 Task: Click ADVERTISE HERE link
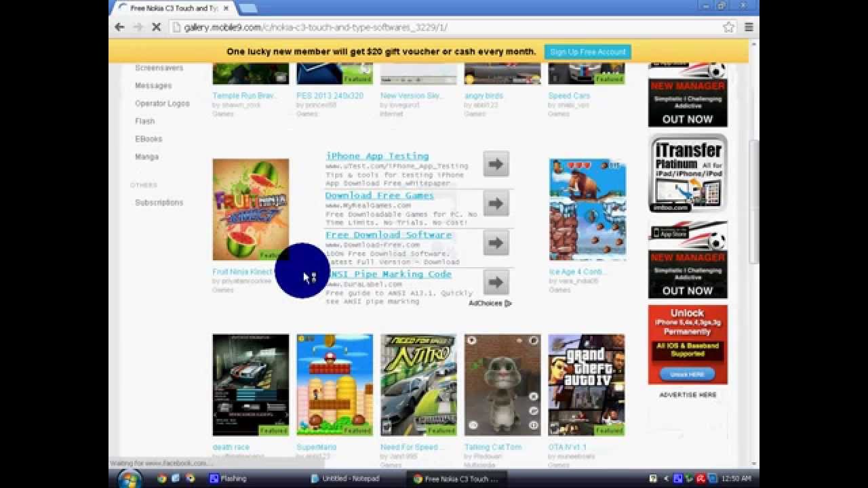point(688,394)
